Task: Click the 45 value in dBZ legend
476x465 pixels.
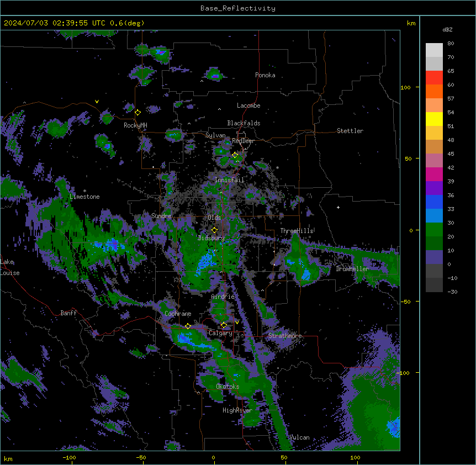Action: [x=451, y=154]
